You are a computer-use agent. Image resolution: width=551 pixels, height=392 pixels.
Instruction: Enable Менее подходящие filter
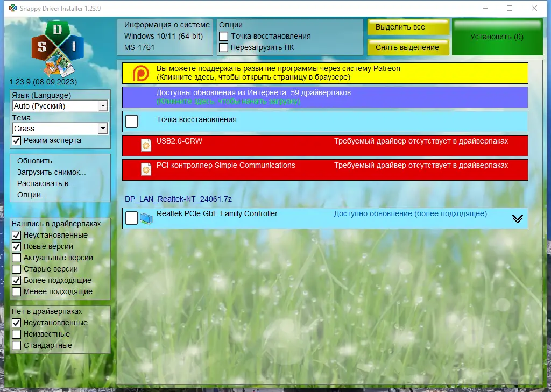coord(17,291)
